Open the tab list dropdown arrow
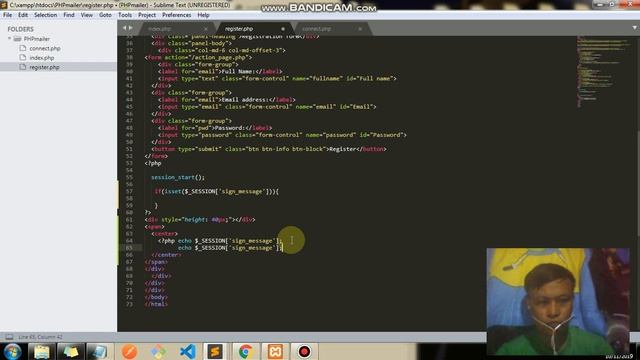Image resolution: width=640 pixels, height=360 pixels. point(634,28)
